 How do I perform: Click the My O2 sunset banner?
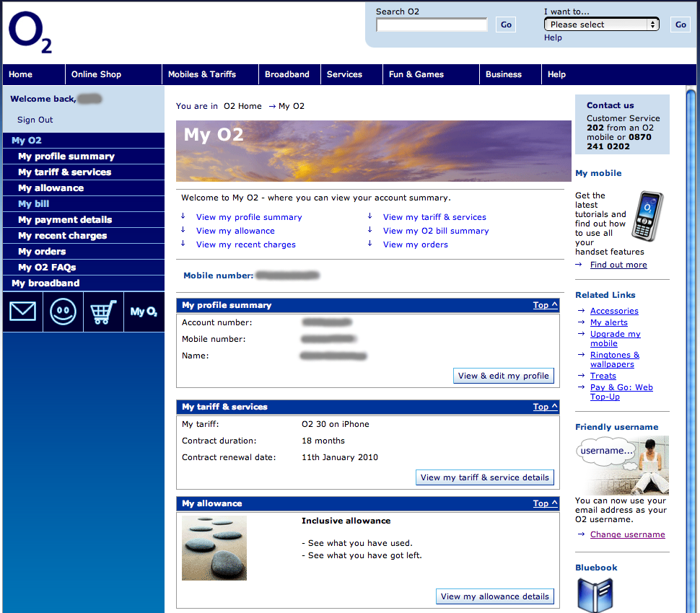374,151
